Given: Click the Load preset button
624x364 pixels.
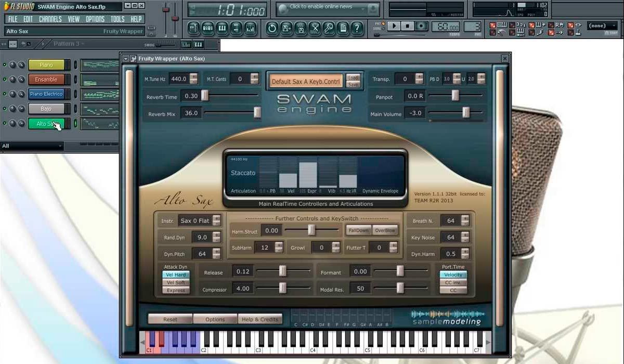Looking at the screenshot, I should pos(353,77).
